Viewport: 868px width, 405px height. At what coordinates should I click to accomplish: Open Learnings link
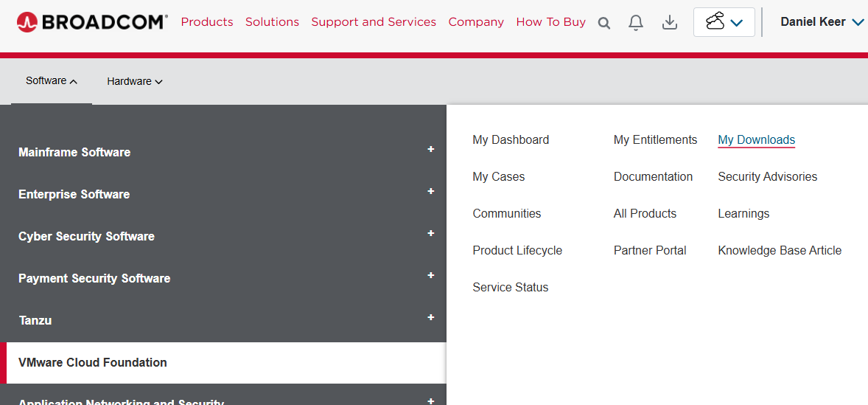point(743,213)
